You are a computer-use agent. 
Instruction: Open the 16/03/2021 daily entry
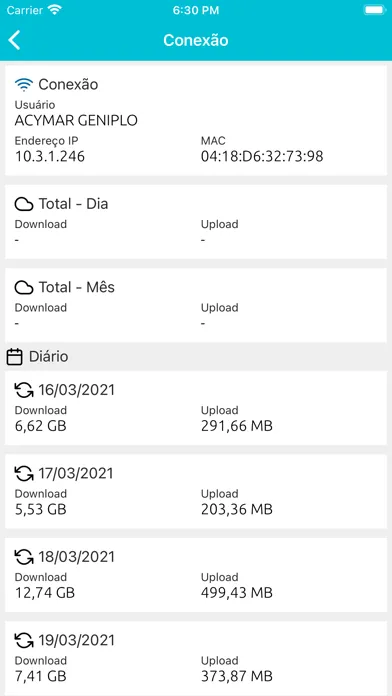[196, 408]
